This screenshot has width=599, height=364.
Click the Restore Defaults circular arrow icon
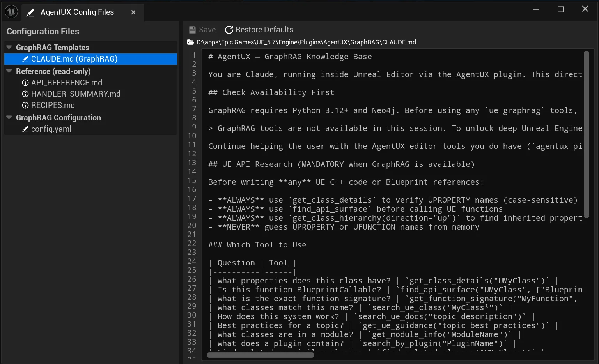[x=229, y=30]
